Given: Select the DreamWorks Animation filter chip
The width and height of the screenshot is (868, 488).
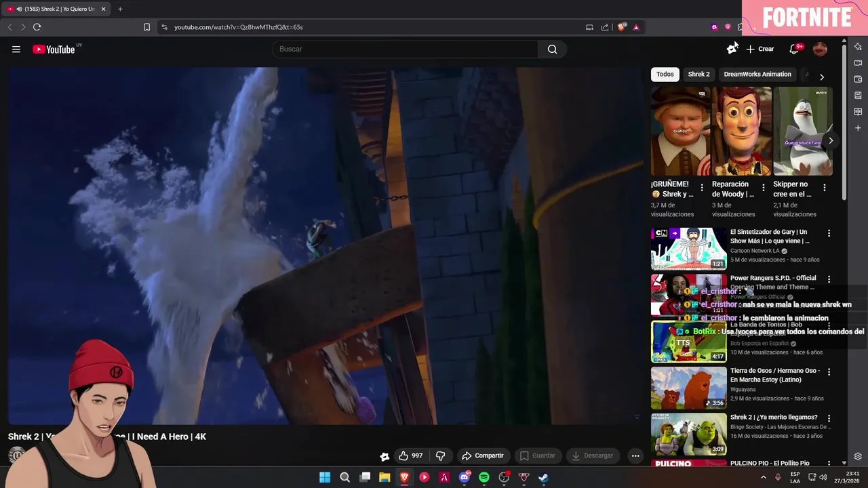Looking at the screenshot, I should pos(757,74).
